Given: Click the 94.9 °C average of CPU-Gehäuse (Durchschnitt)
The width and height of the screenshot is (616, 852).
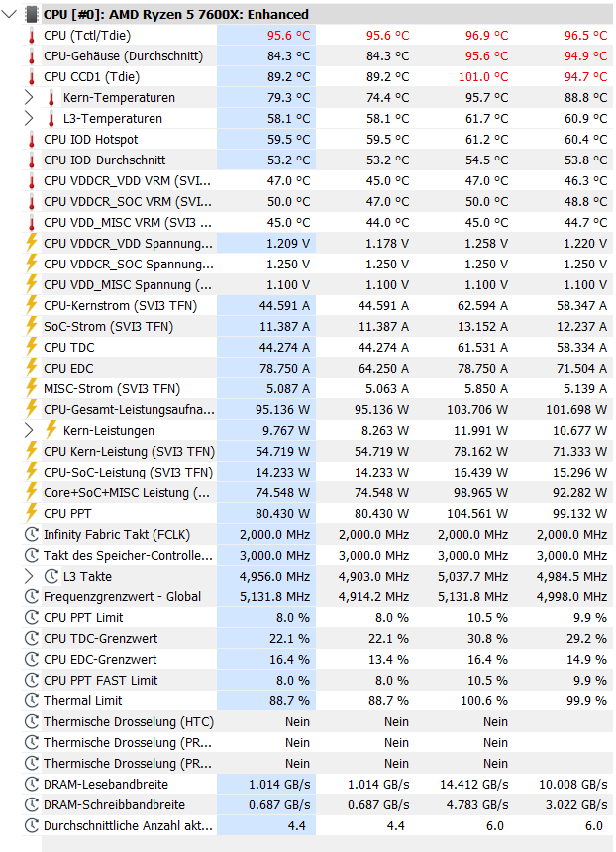Looking at the screenshot, I should pyautogui.click(x=585, y=55).
